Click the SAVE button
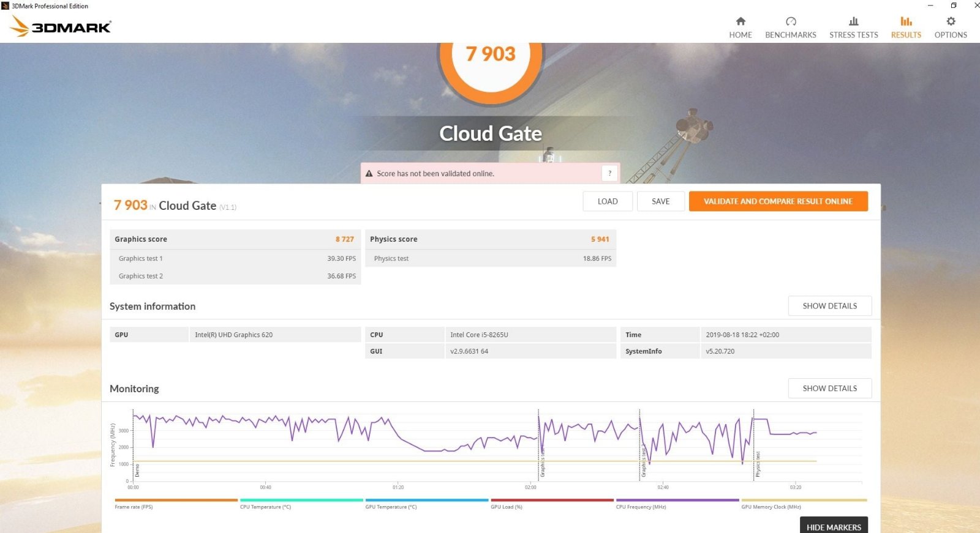 (x=661, y=201)
